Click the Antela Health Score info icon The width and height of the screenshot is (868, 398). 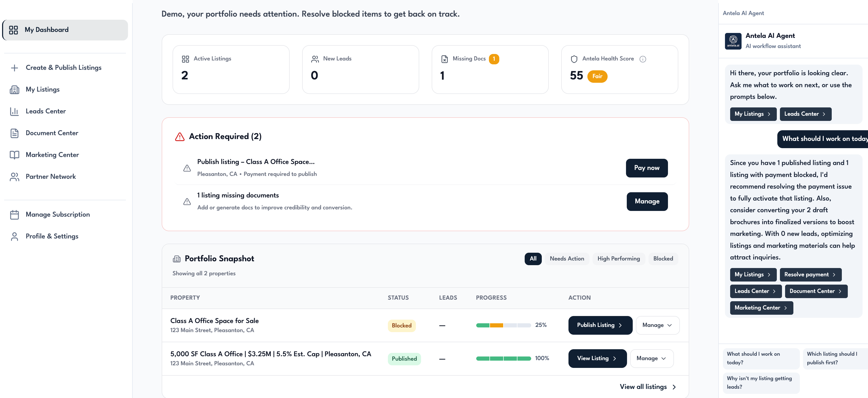coord(643,59)
